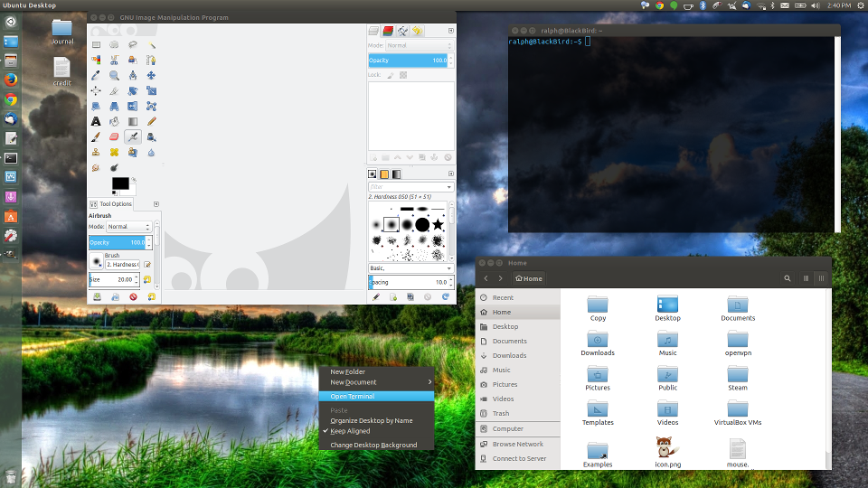Open the 'Basic,' brush tag dropdown

pyautogui.click(x=410, y=268)
